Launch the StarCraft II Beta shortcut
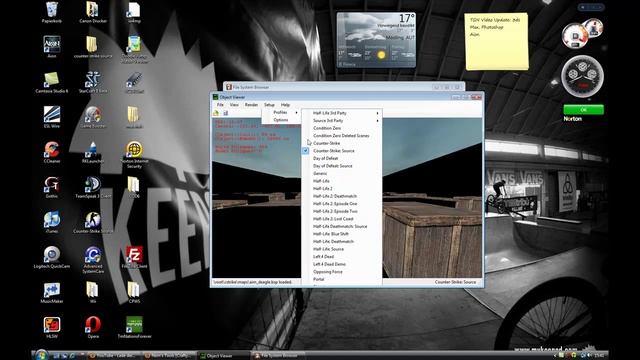The image size is (640, 360). (93, 82)
